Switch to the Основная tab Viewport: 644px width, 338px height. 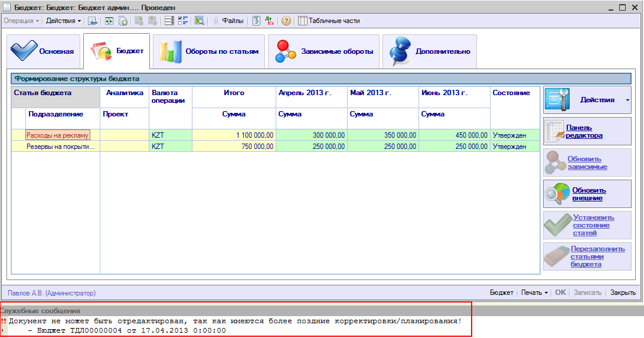point(43,51)
